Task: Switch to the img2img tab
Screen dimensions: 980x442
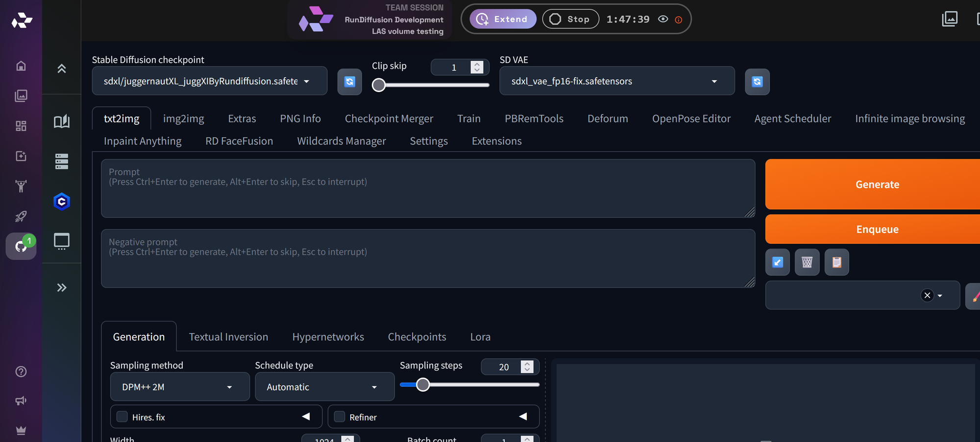Action: coord(183,118)
